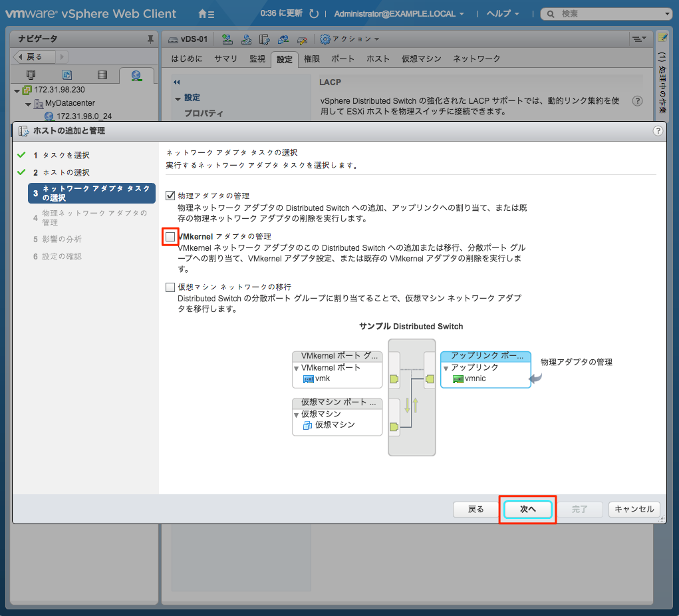This screenshot has height=616, width=679.
Task: Check VMkernel アダプタの管理 checkbox
Action: 170,237
